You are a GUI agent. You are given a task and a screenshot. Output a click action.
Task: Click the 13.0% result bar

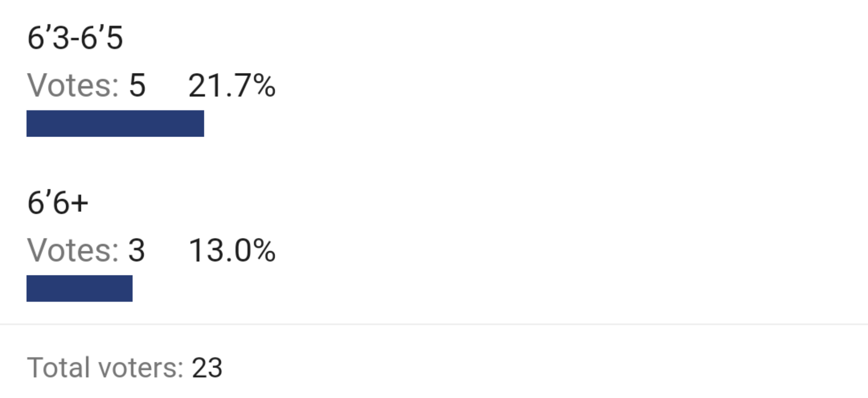click(x=79, y=289)
